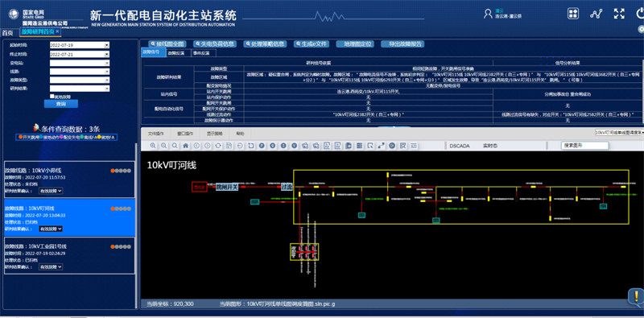Click the fullscreen expand icon in header
Image resolution: width=644 pixels, height=318 pixels.
[x=619, y=14]
